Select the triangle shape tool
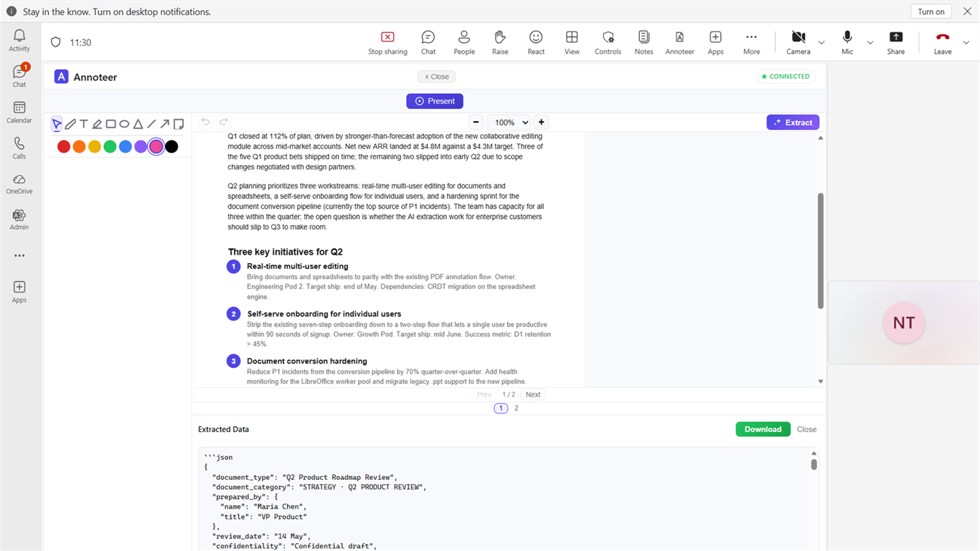The image size is (980, 551). click(138, 124)
